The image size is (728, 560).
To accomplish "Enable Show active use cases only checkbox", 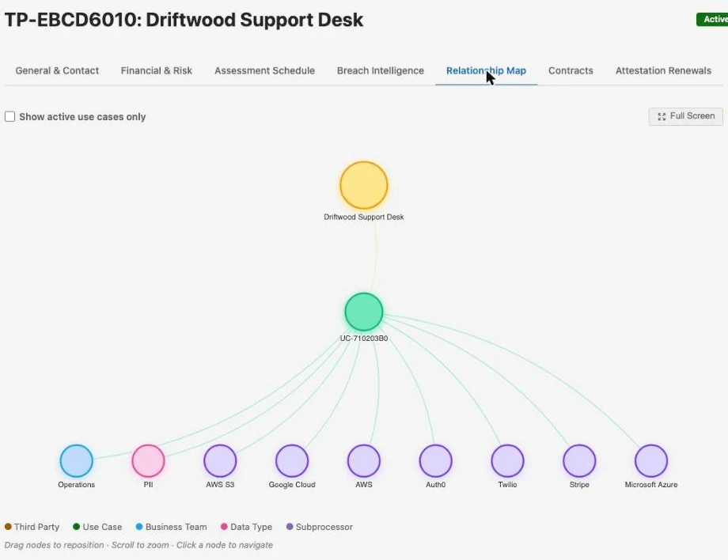I will [9, 116].
